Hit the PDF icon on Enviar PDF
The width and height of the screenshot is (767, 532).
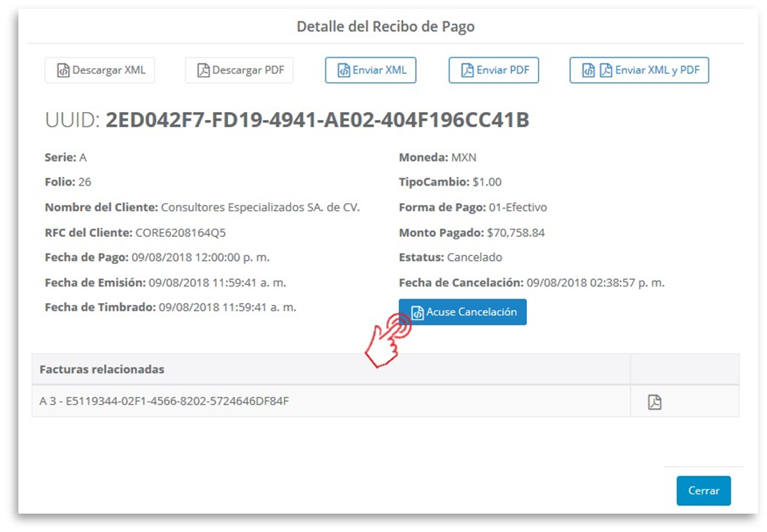click(x=467, y=70)
